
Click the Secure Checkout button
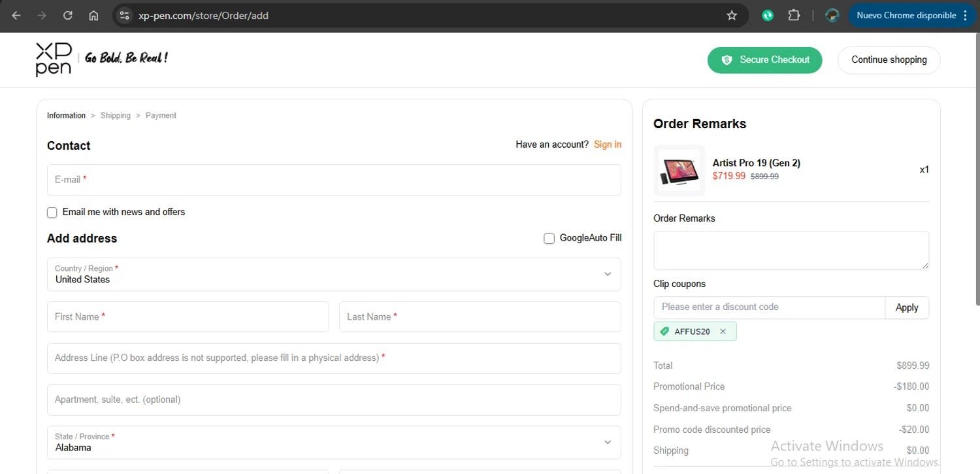764,59
